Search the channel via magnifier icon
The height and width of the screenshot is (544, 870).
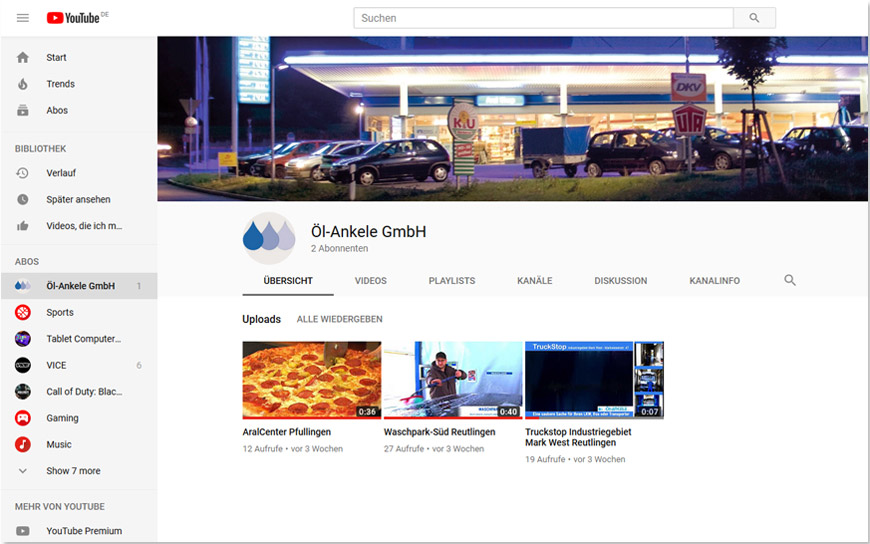(790, 281)
